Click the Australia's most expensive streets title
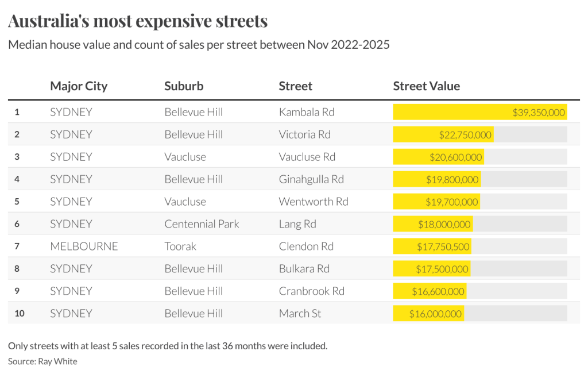588x374 pixels. [138, 21]
